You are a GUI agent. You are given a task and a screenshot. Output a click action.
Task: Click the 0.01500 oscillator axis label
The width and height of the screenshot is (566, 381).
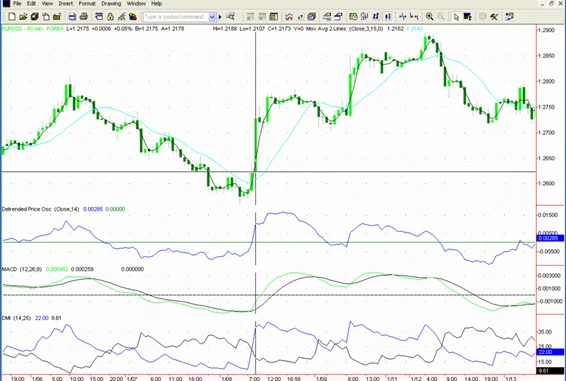tap(548, 215)
